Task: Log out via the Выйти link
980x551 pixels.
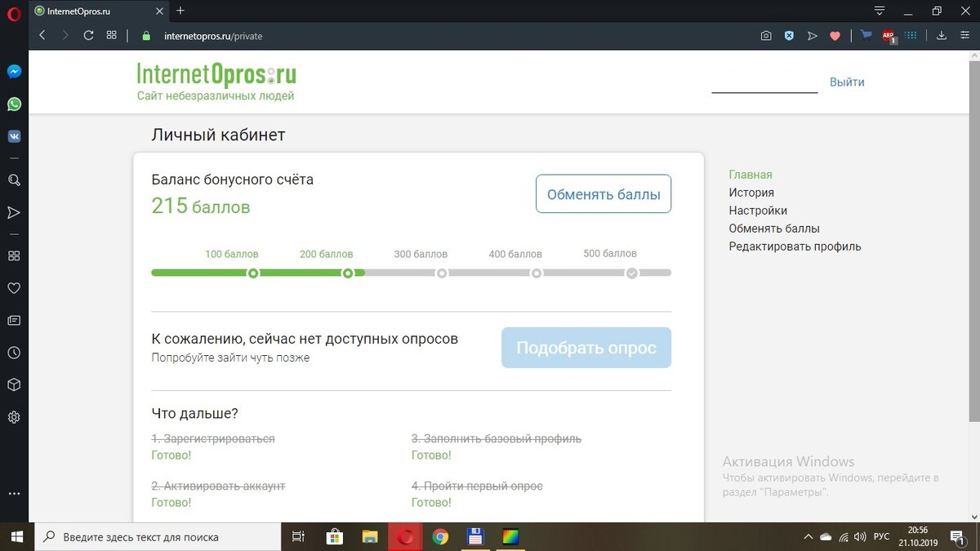Action: 847,82
